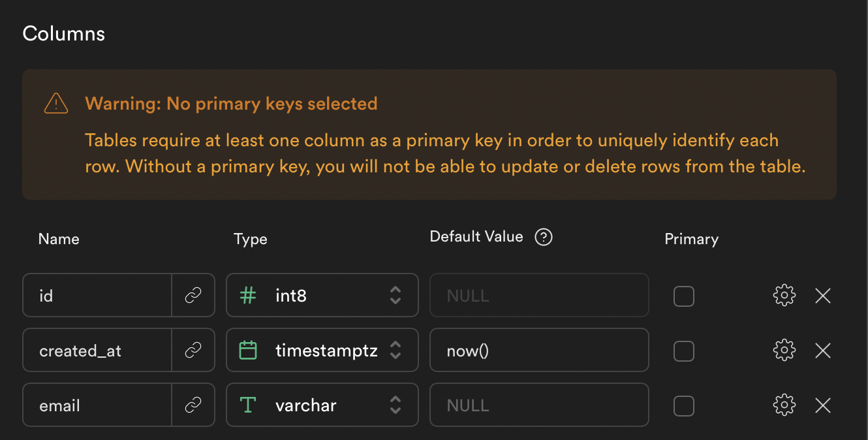This screenshot has width=868, height=440.
Task: Click the Columns section heading
Action: pos(63,33)
